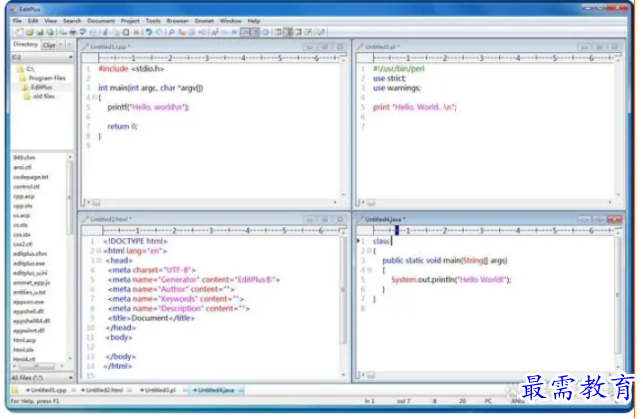Select html.acp in the file list
The width and height of the screenshot is (643, 419).
coord(24,340)
